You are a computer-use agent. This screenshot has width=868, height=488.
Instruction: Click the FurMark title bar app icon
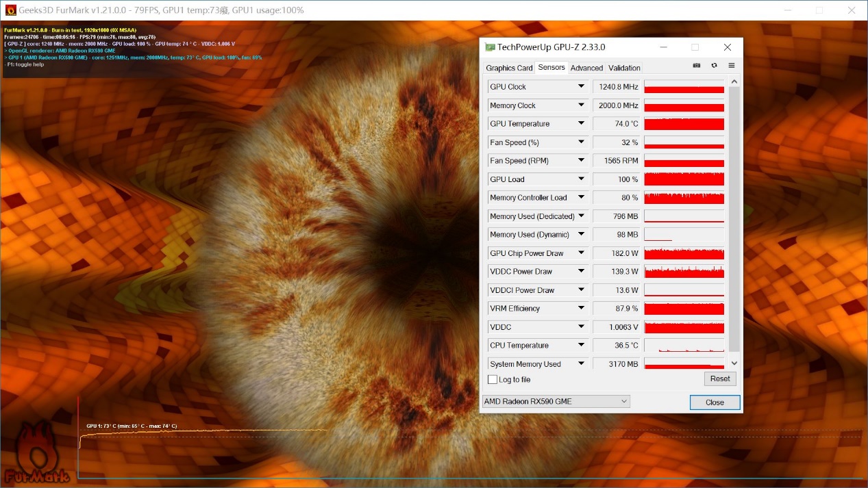click(x=11, y=10)
